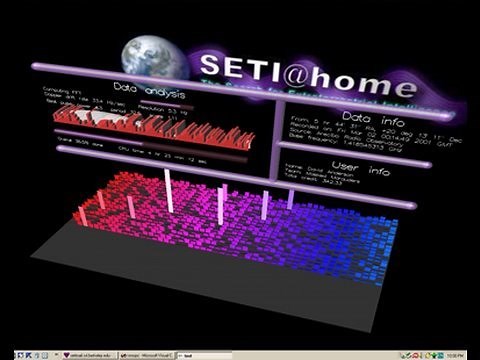Click the 3D frequency-time power graph
Viewport: 480px width, 360px height.
tap(235, 228)
